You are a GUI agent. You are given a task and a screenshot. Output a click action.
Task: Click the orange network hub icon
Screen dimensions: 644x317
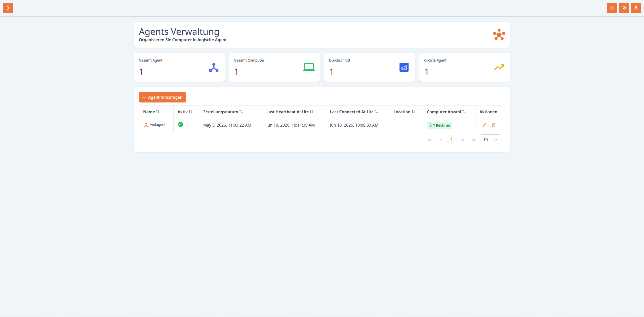[499, 34]
